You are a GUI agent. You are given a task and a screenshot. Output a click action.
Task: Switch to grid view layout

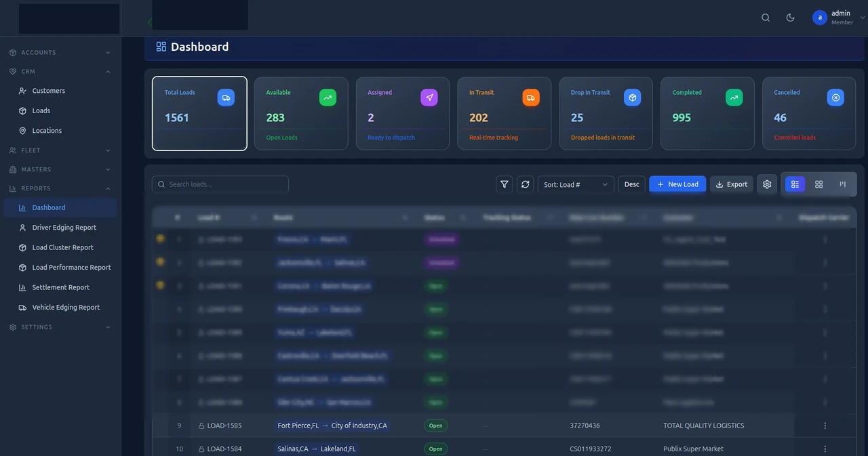pos(819,184)
